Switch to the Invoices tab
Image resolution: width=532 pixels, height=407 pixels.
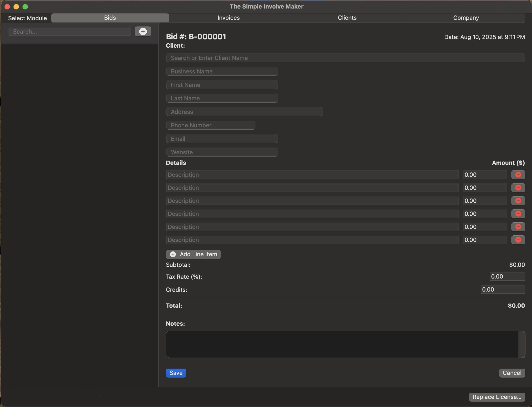[x=228, y=18]
